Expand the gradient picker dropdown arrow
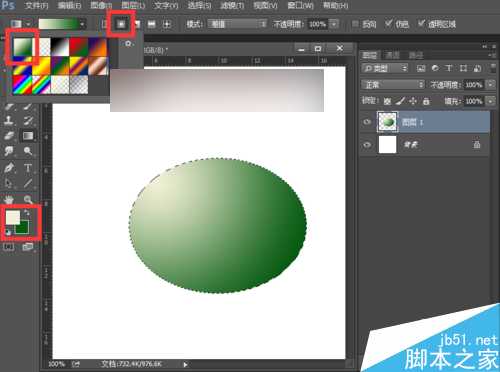 tap(82, 24)
